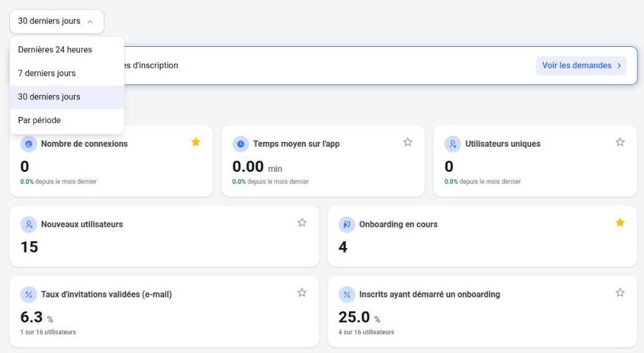
Task: Click the user icon beside Utilisateurs uniques
Action: (453, 144)
